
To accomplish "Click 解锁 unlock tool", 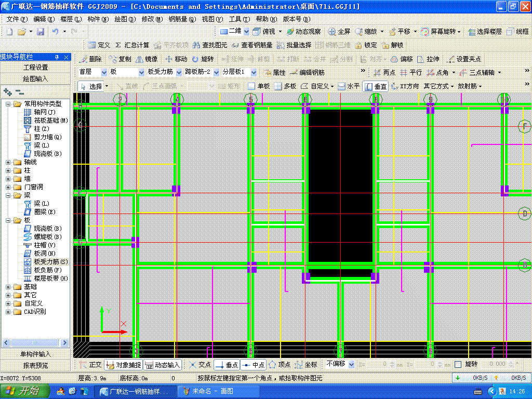I will point(393,45).
